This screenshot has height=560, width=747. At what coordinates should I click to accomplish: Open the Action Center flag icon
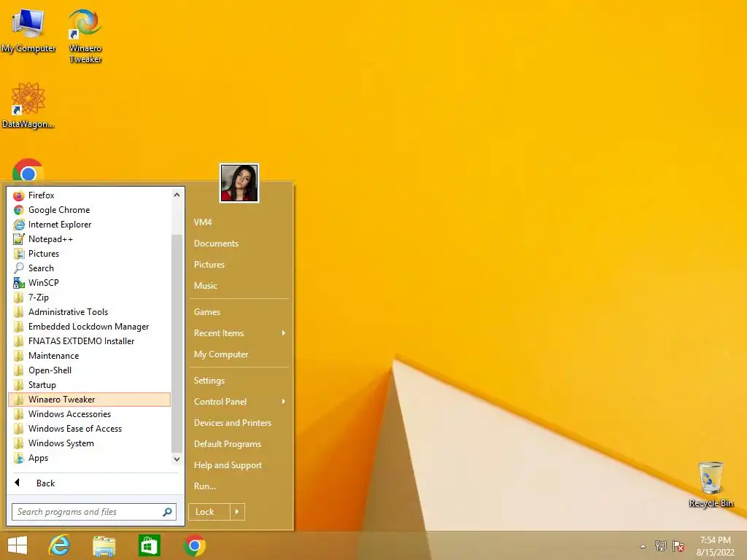678,546
